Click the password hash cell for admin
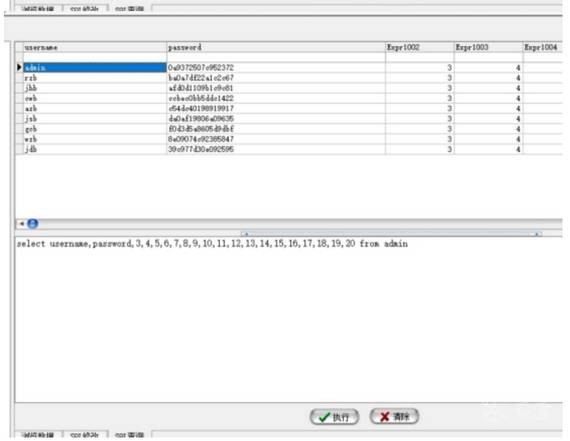This screenshot has height=441, width=570. coord(276,68)
